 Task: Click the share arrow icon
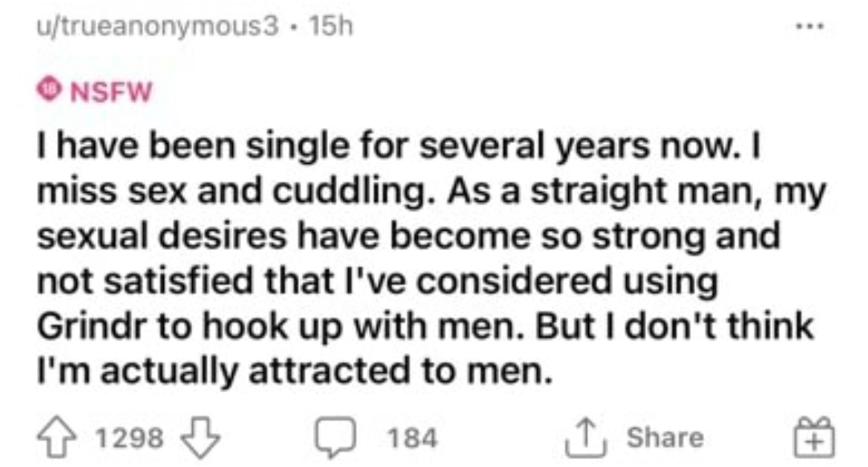click(586, 438)
